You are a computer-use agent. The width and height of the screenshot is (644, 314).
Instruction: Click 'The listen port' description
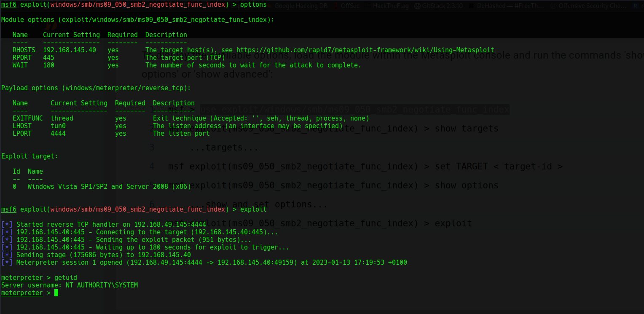coord(181,134)
